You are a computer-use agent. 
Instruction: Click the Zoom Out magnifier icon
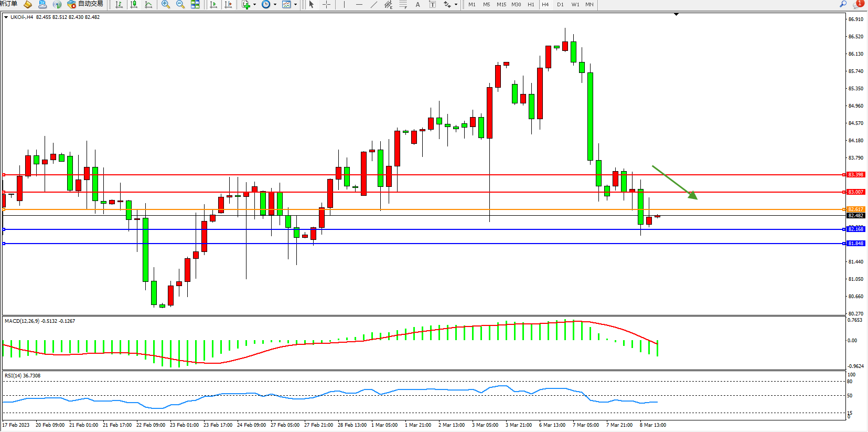click(180, 5)
